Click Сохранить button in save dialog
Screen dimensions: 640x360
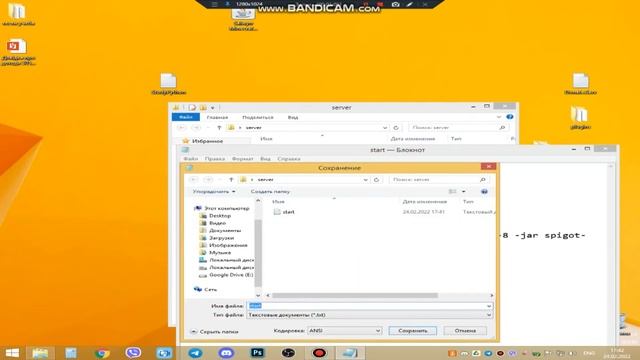(x=412, y=331)
